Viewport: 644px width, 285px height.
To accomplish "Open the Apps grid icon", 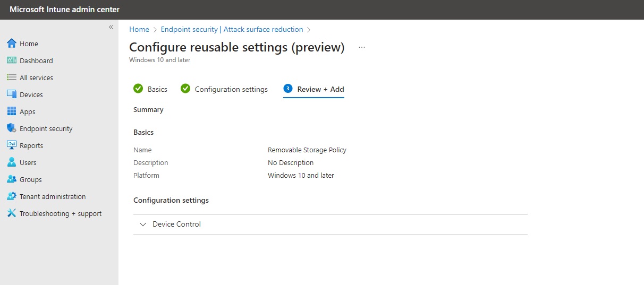I will click(x=12, y=111).
